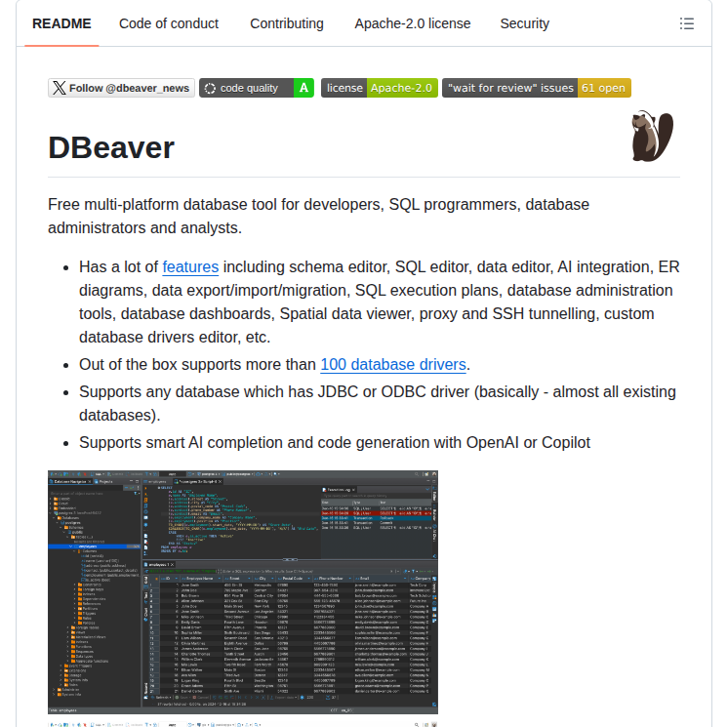
Task: Switch to Code of conduct tab
Action: 169,23
